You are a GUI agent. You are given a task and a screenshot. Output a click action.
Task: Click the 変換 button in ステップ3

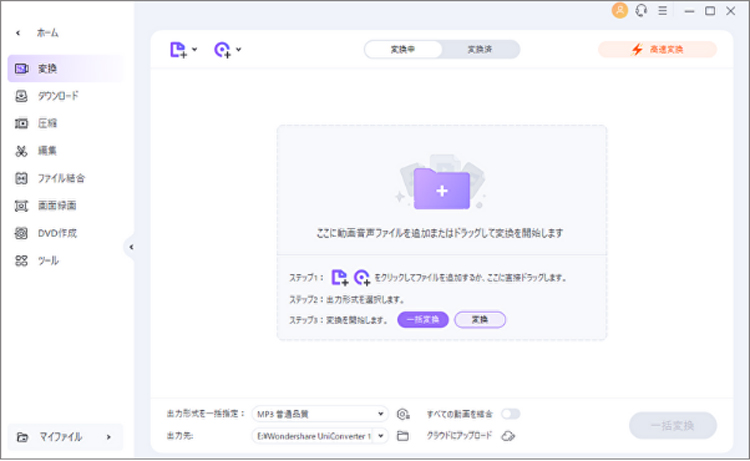(x=480, y=319)
